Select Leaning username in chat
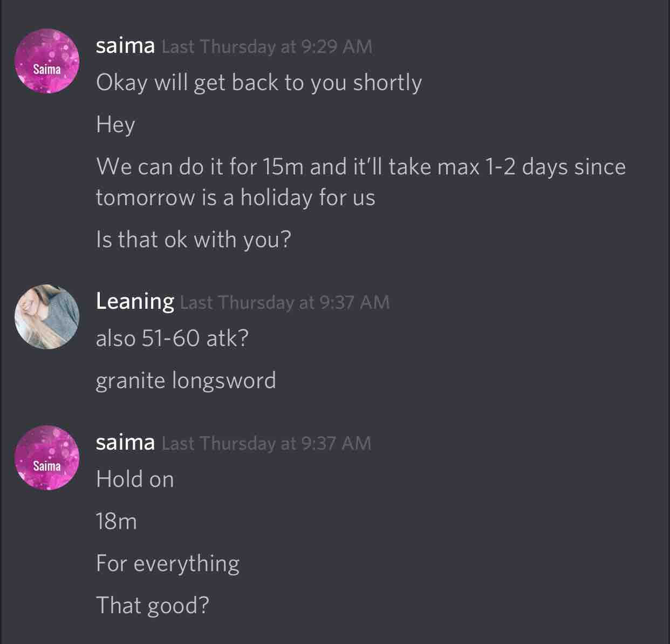 (x=135, y=302)
